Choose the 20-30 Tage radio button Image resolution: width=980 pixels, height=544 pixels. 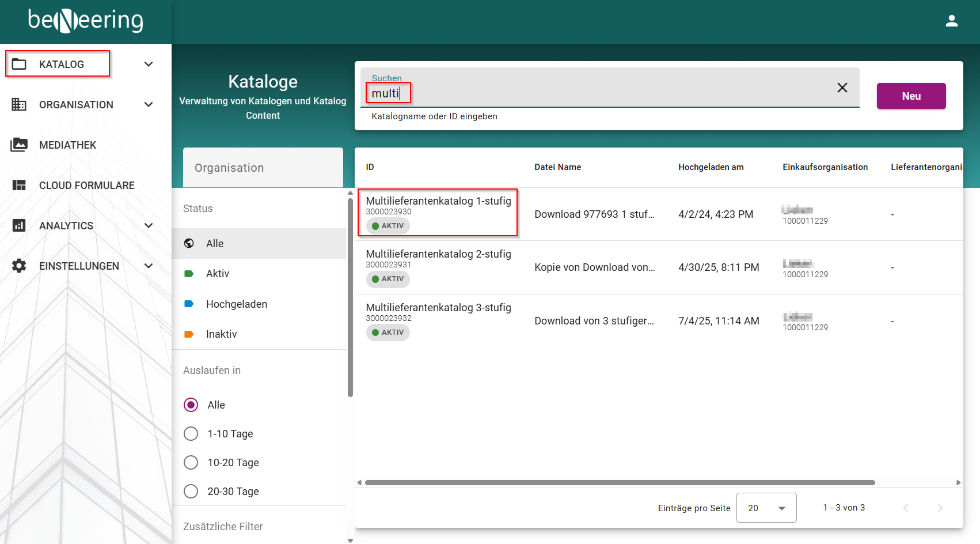point(191,491)
